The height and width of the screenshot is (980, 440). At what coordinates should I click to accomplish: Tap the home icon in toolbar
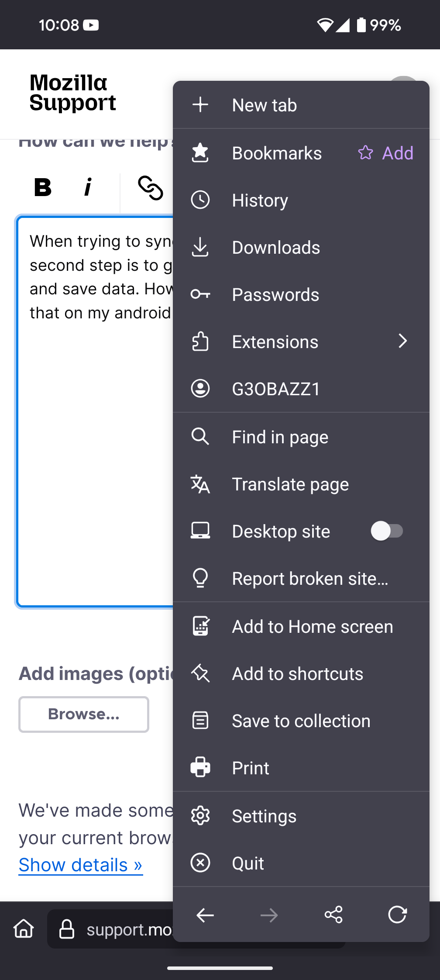[24, 928]
